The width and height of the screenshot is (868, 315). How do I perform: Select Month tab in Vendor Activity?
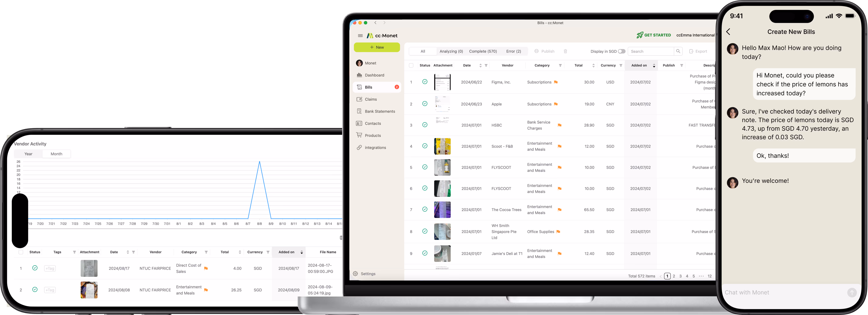coord(56,154)
